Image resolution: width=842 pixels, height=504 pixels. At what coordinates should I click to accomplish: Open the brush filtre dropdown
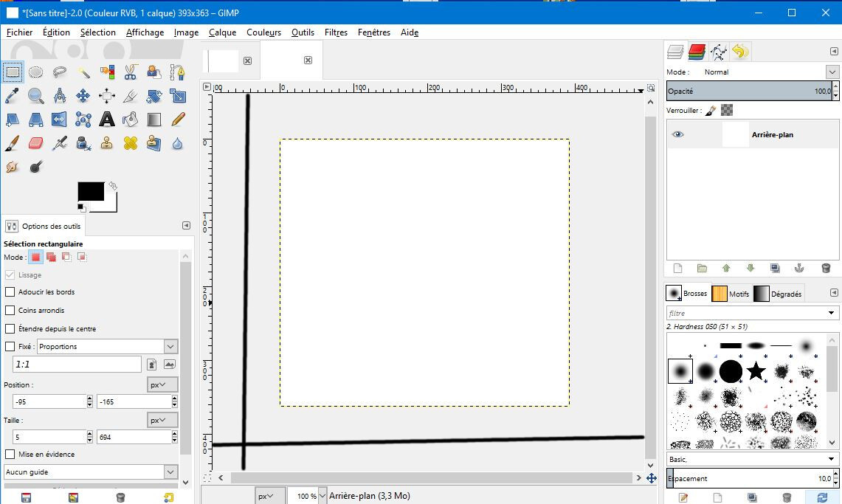pyautogui.click(x=831, y=313)
